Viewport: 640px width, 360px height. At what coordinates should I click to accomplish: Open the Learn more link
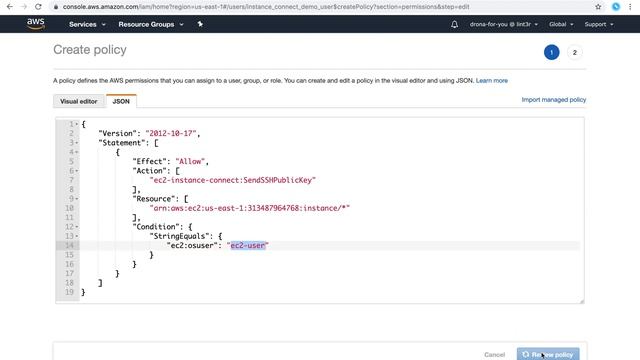[492, 81]
